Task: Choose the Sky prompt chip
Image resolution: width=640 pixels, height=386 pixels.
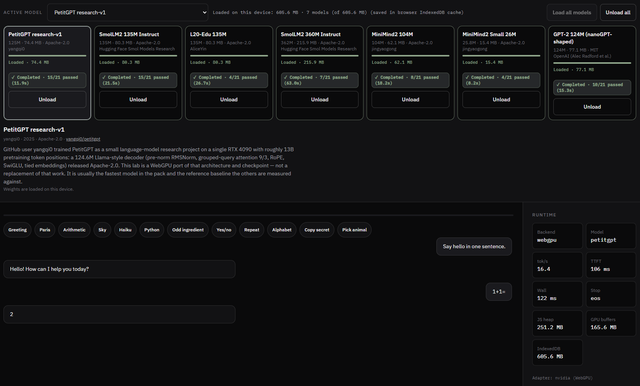Action: (x=102, y=230)
